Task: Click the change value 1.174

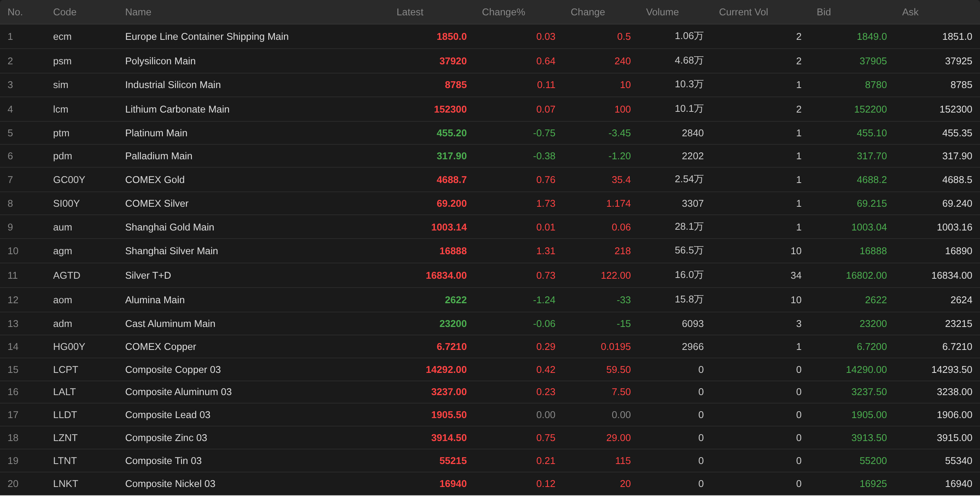Action: coord(619,204)
